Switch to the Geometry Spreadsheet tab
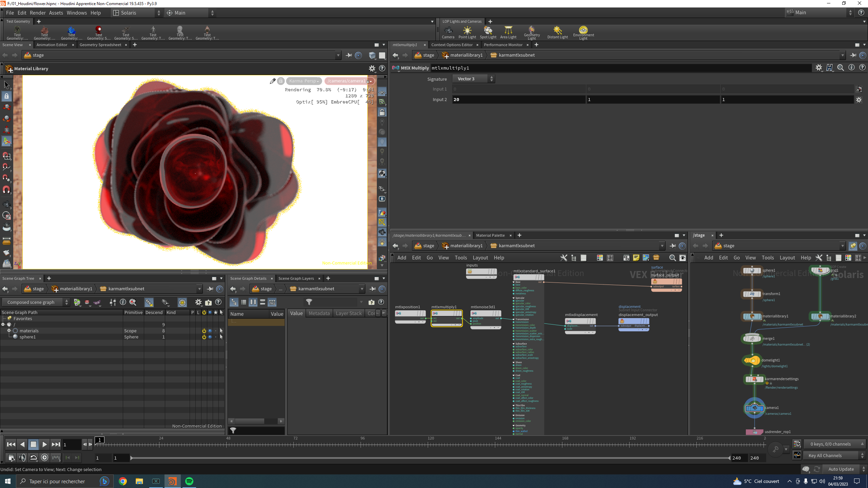Image resolution: width=868 pixels, height=488 pixels. [x=100, y=45]
